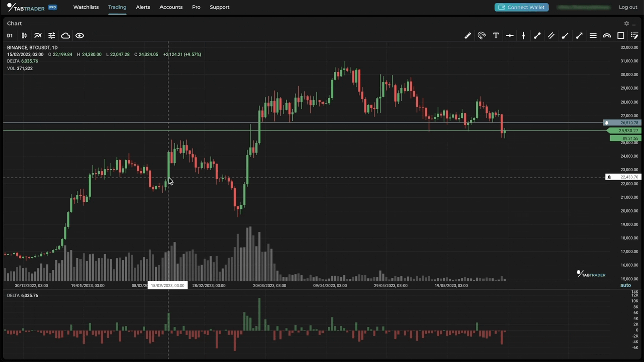Screen dimensions: 644x362
Task: Select the Text annotation tool
Action: tap(496, 35)
